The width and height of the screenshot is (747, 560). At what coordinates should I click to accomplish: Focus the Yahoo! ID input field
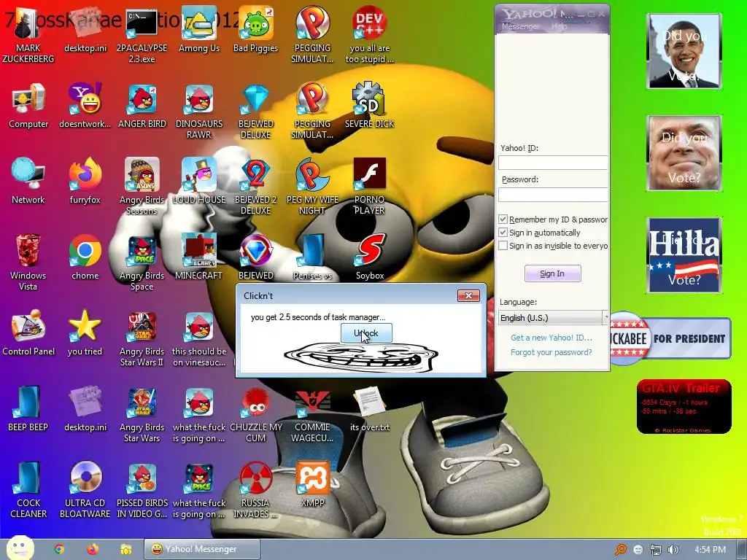click(x=553, y=163)
